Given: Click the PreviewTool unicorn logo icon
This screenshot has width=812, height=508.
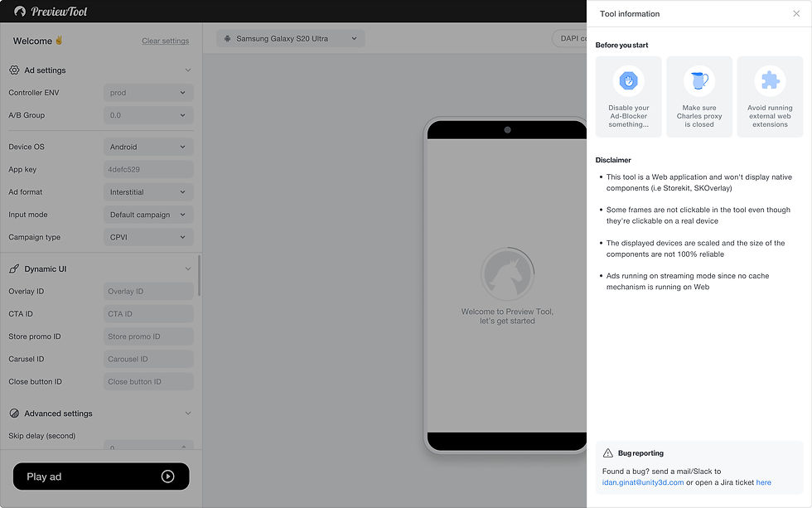Looking at the screenshot, I should 20,12.
